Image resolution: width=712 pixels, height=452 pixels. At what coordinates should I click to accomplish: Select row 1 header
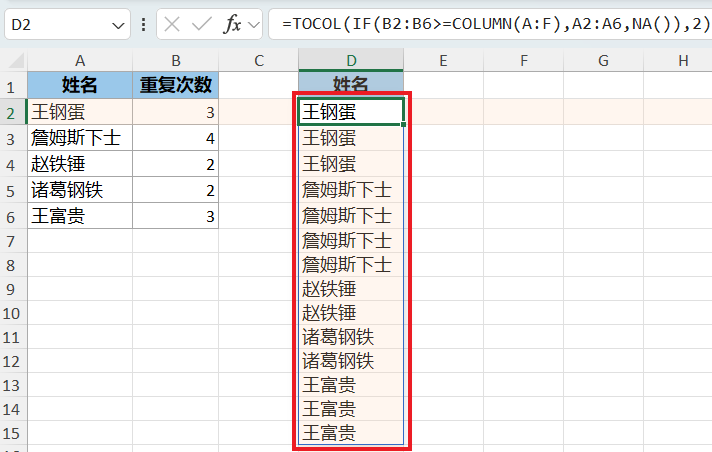(13, 86)
